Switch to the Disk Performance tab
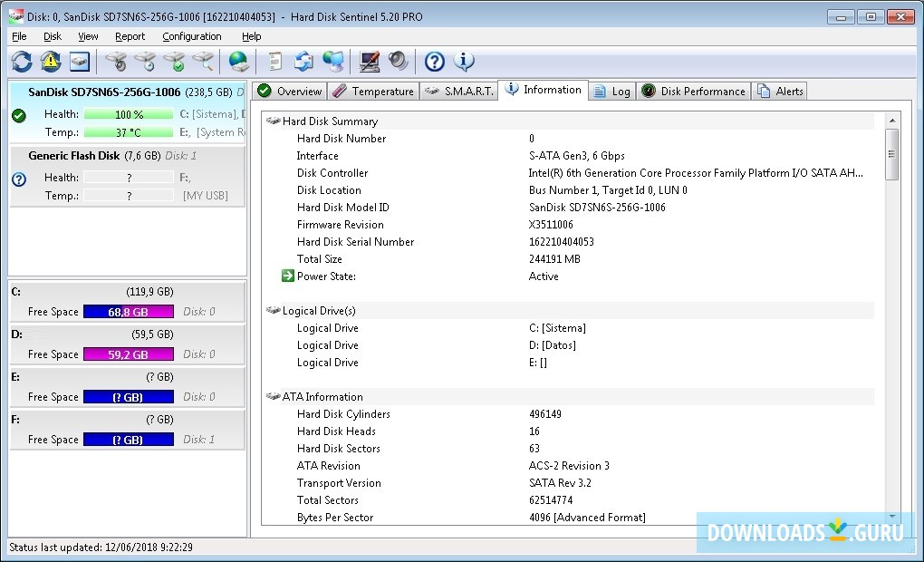Viewport: 924px width, 562px height. point(693,92)
